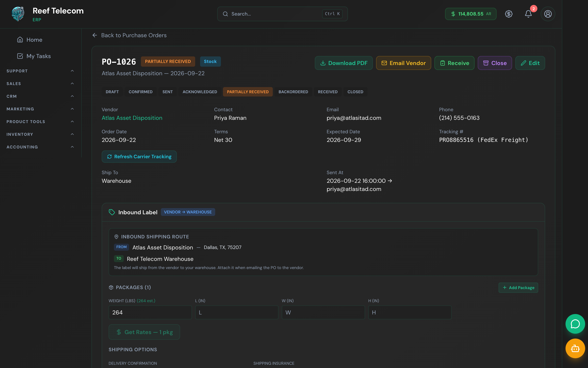Open the orange AI assistant bot button

[x=575, y=348]
